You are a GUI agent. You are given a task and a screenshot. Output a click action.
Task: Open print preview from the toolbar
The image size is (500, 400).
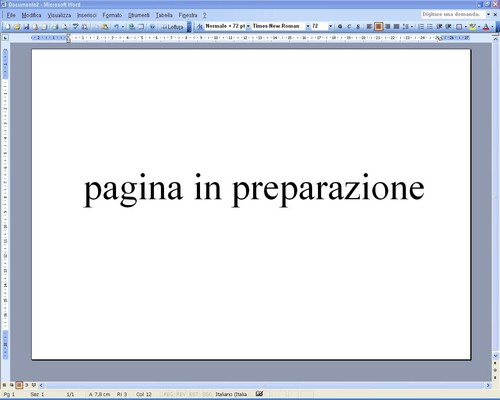(x=65, y=27)
